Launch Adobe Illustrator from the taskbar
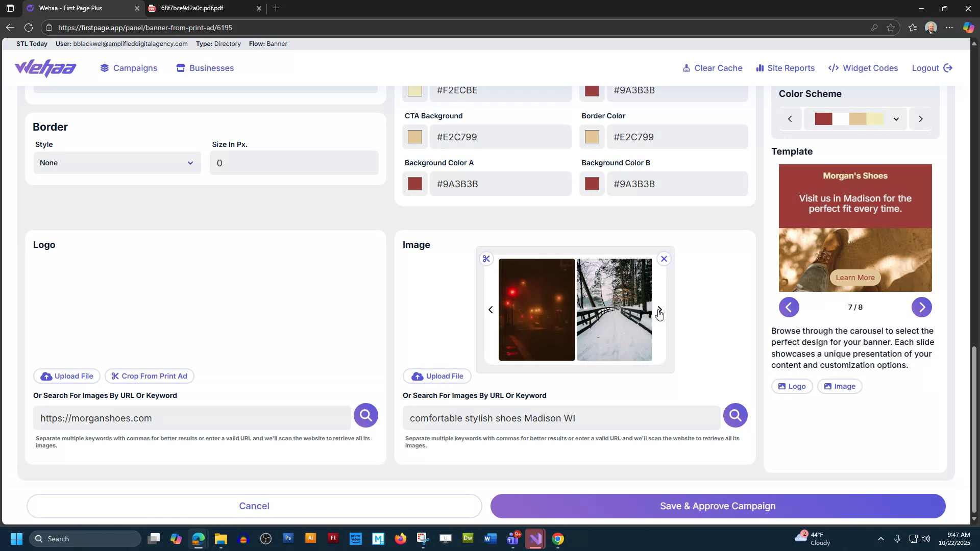 (x=311, y=538)
